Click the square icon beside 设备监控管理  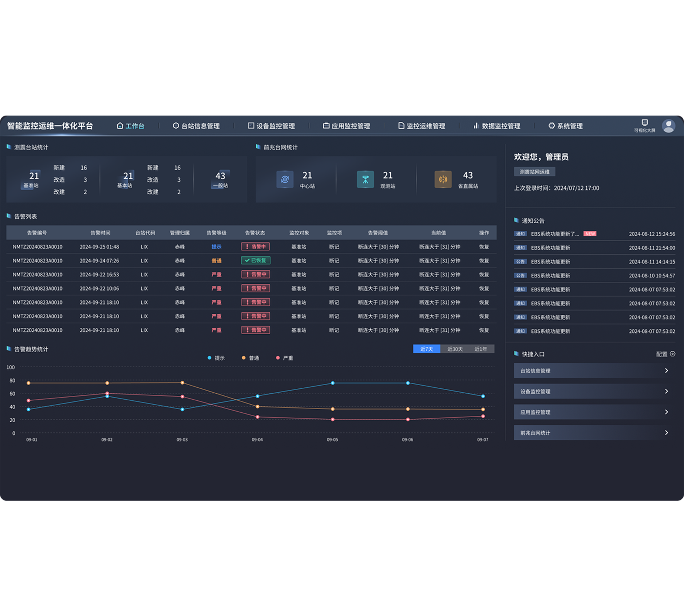251,126
